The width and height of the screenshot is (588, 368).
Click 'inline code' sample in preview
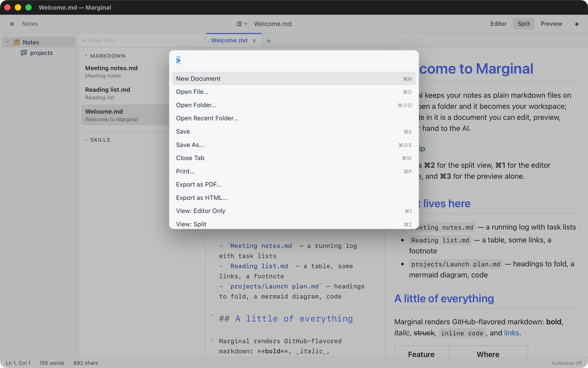pos(462,333)
